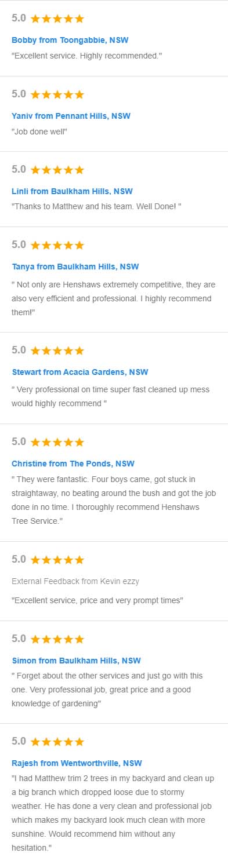The height and width of the screenshot is (868, 228).
Task: Open Yaniv from Pennant Hills link
Action: click(x=71, y=116)
